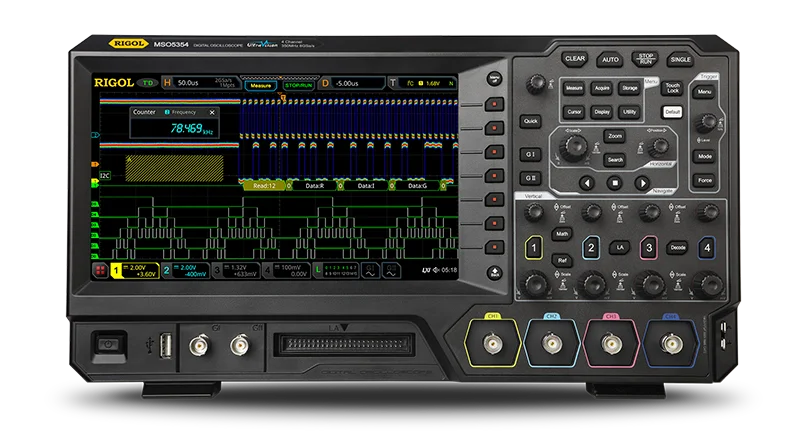Open the Cursor menu key

(574, 112)
